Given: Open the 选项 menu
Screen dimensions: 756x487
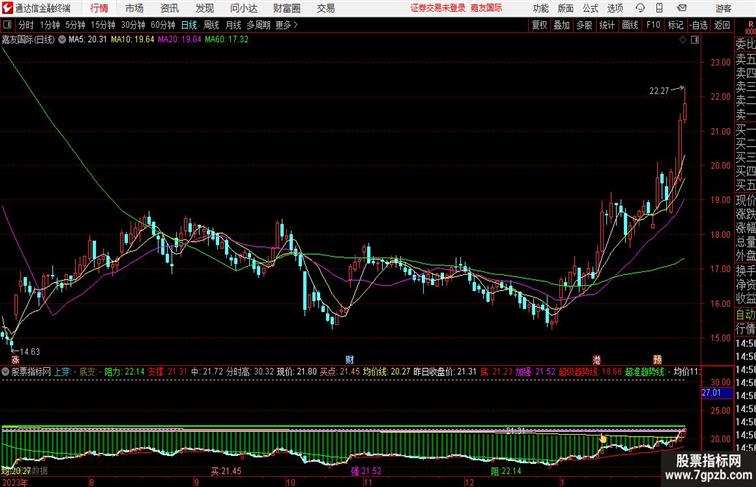Looking at the screenshot, I should (615, 8).
